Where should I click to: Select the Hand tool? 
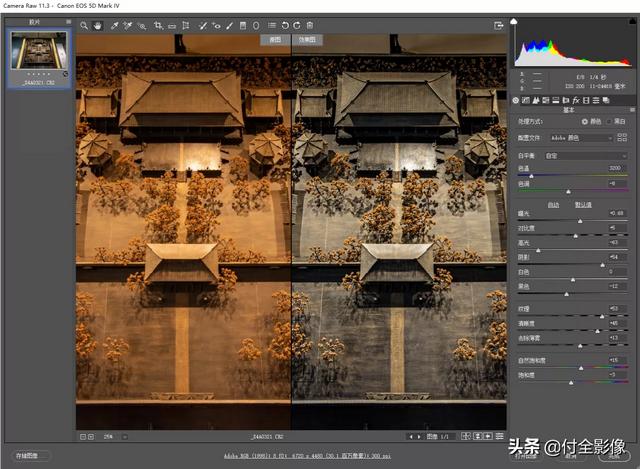96,25
